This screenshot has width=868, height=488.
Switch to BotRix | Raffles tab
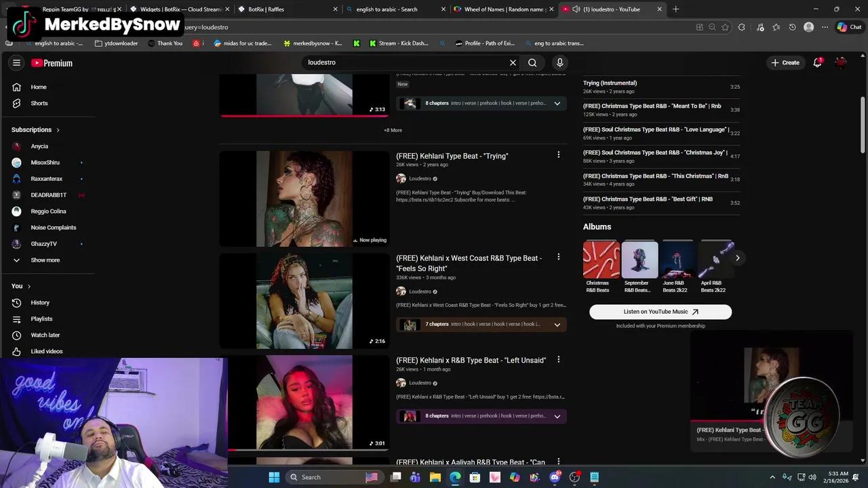(287, 9)
